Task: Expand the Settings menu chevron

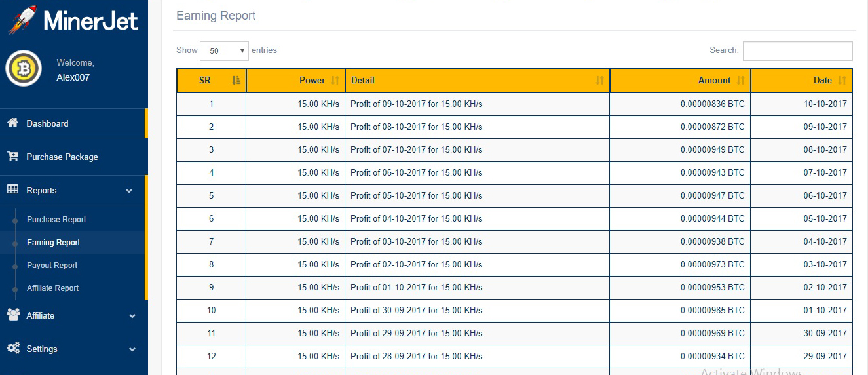Action: [132, 349]
